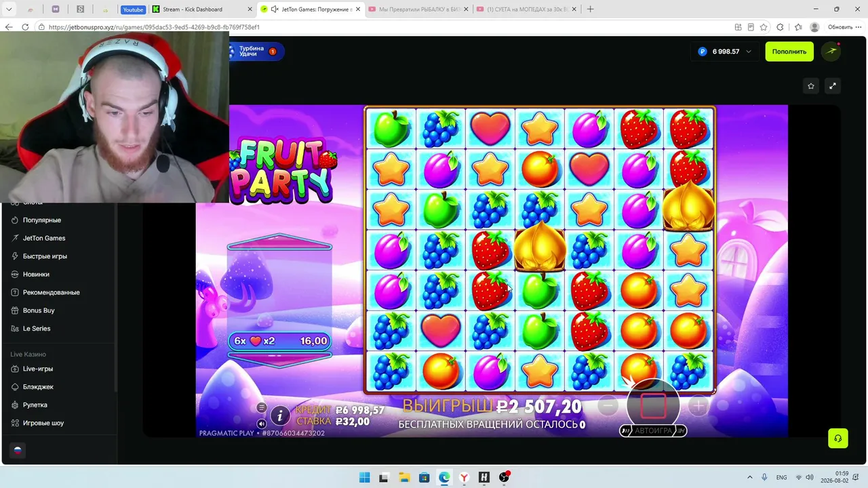This screenshot has height=488, width=868.
Task: Close the СУЕТА на МОПЕДАХ tab
Action: pyautogui.click(x=575, y=9)
